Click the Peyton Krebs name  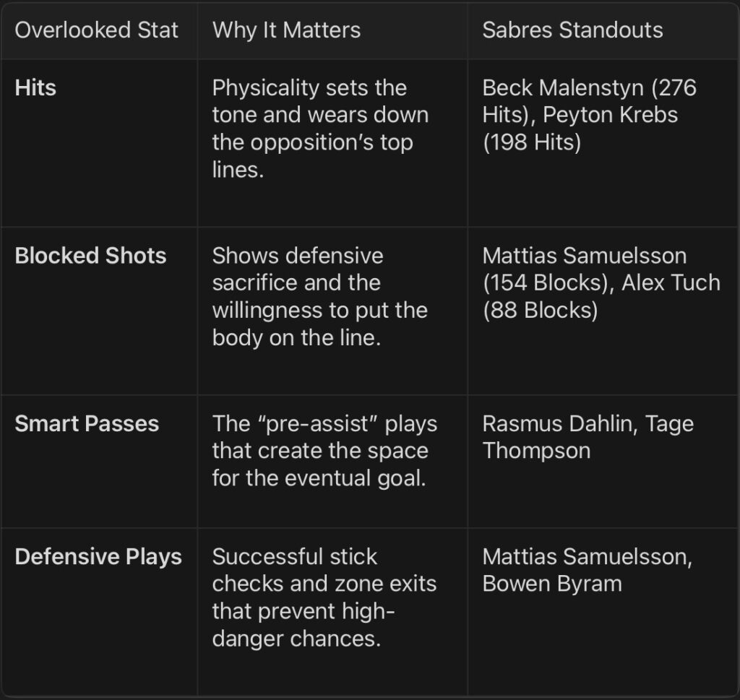610,115
